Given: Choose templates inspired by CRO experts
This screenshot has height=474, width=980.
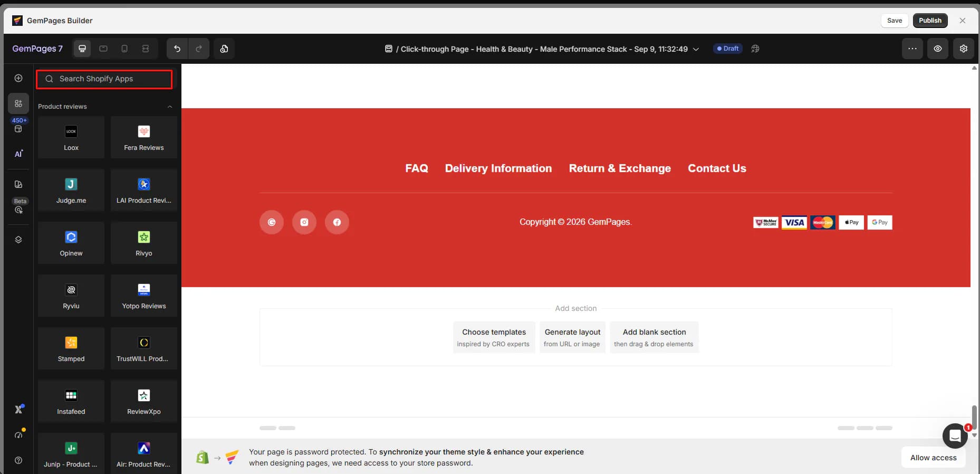Looking at the screenshot, I should click(494, 337).
